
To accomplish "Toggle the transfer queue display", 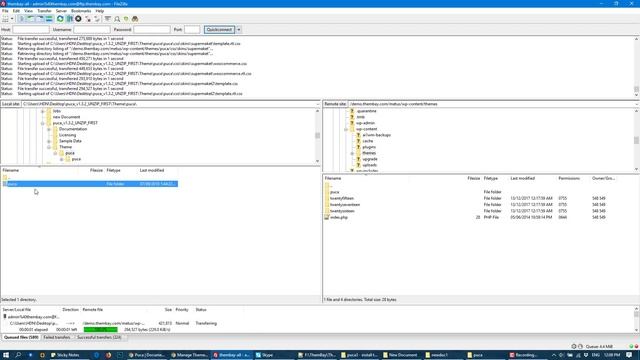I will (49, 19).
